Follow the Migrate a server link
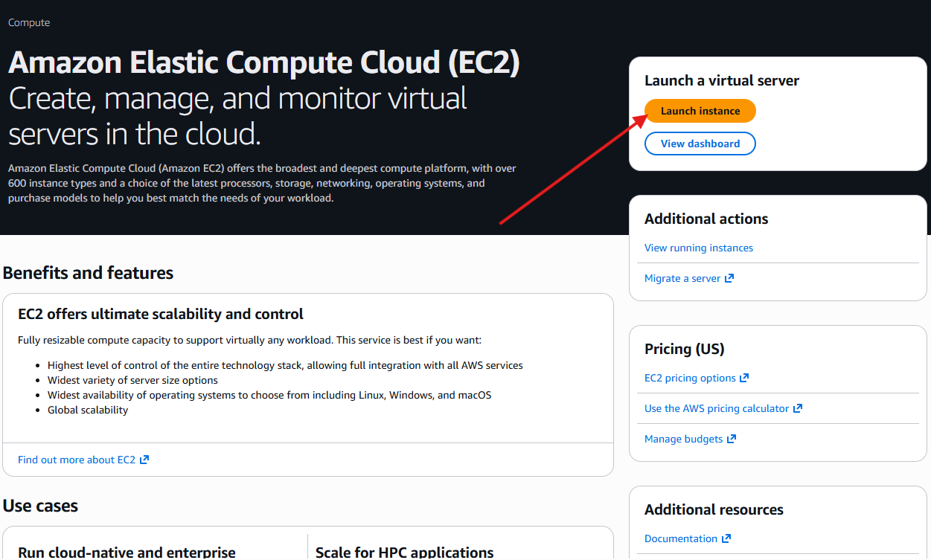This screenshot has height=560, width=931. point(682,278)
